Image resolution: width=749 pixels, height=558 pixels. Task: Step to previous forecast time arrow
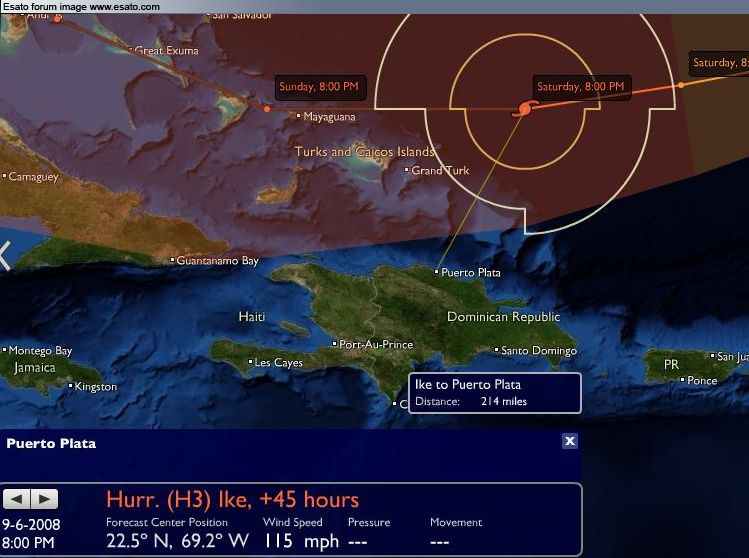pos(17,498)
